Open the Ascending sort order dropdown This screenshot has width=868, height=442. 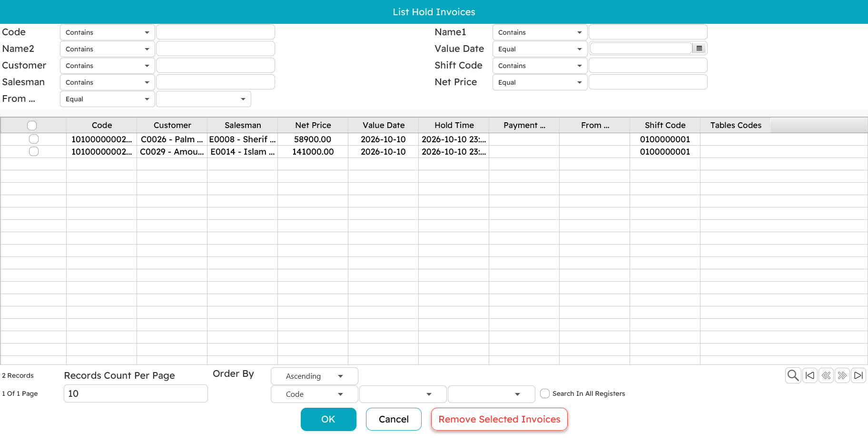315,376
